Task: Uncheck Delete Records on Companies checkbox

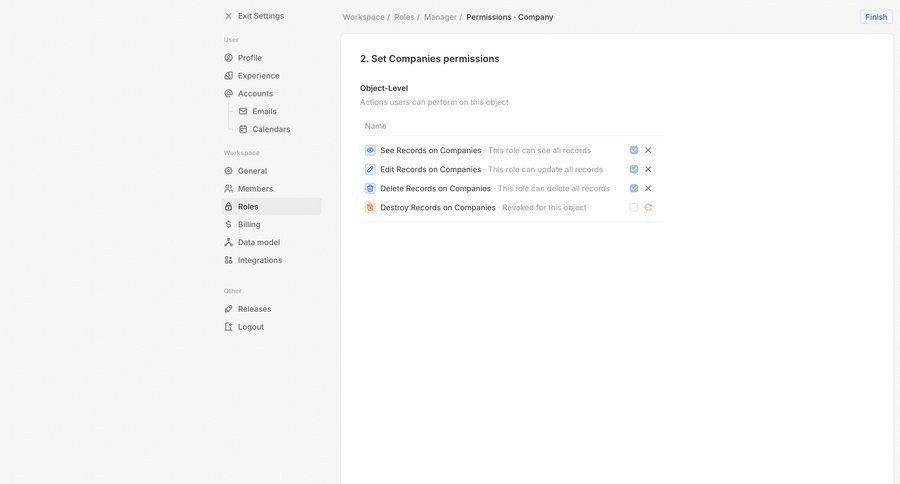Action: tap(634, 188)
